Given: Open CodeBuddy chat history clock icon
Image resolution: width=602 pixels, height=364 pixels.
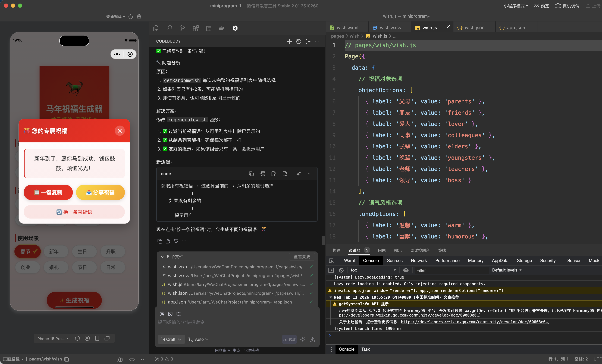Looking at the screenshot, I should [299, 41].
